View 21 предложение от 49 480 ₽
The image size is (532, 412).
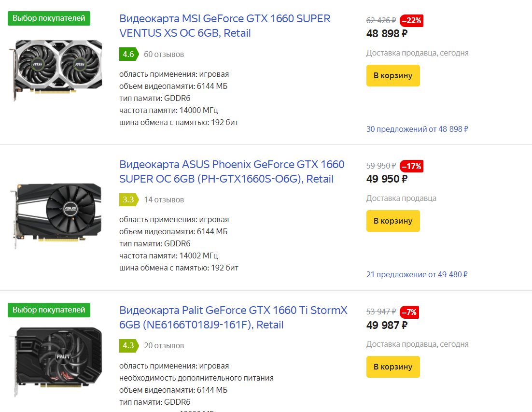(417, 274)
